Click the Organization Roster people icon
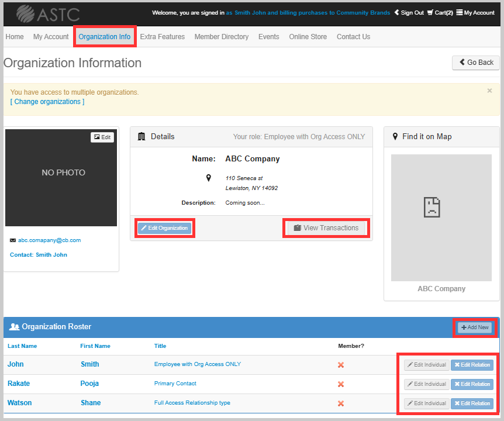 14,327
